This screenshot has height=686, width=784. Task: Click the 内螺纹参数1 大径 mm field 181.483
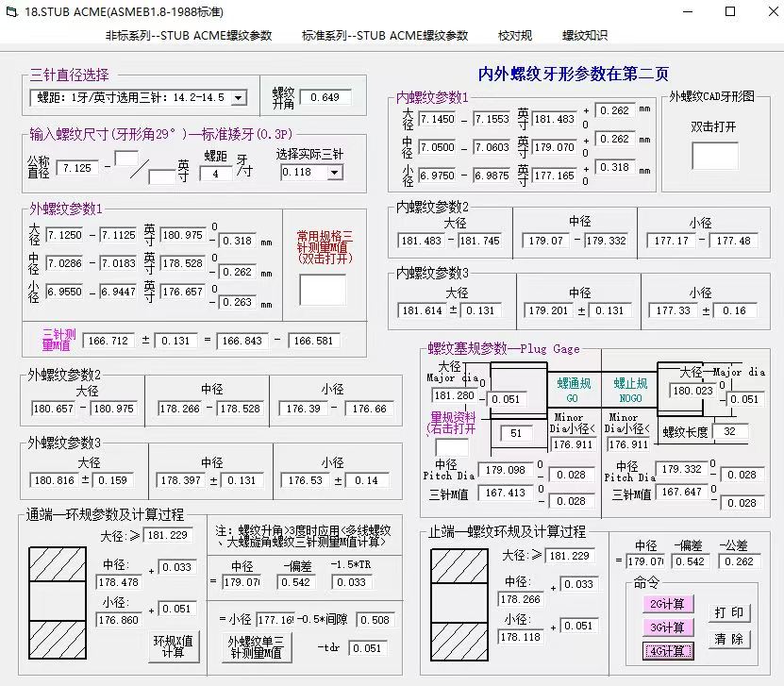point(555,119)
